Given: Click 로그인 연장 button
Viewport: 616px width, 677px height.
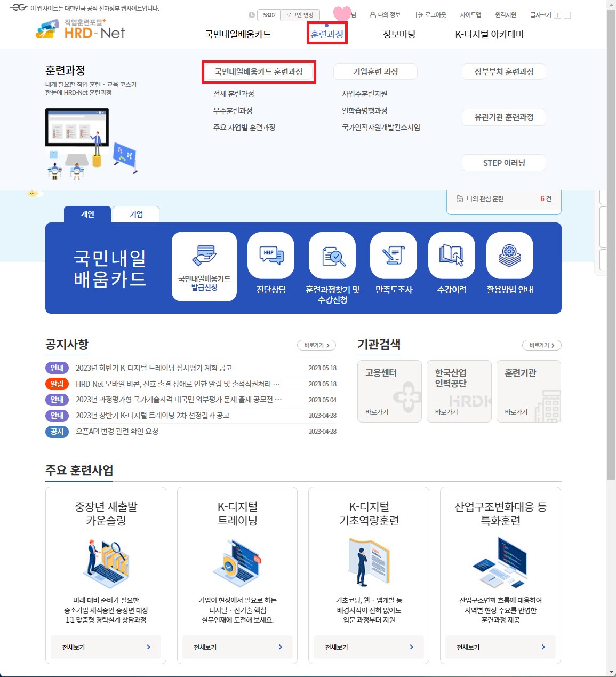Looking at the screenshot, I should [x=299, y=15].
